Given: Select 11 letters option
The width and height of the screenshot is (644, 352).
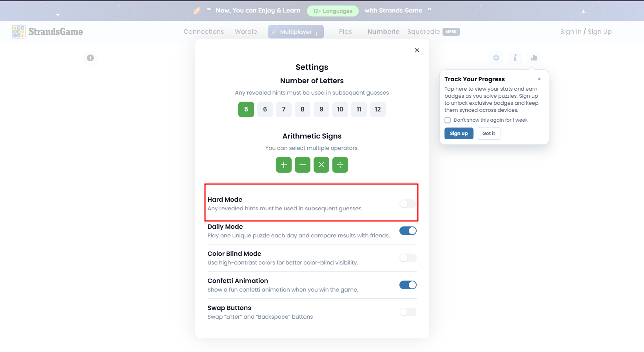Looking at the screenshot, I should (x=359, y=109).
